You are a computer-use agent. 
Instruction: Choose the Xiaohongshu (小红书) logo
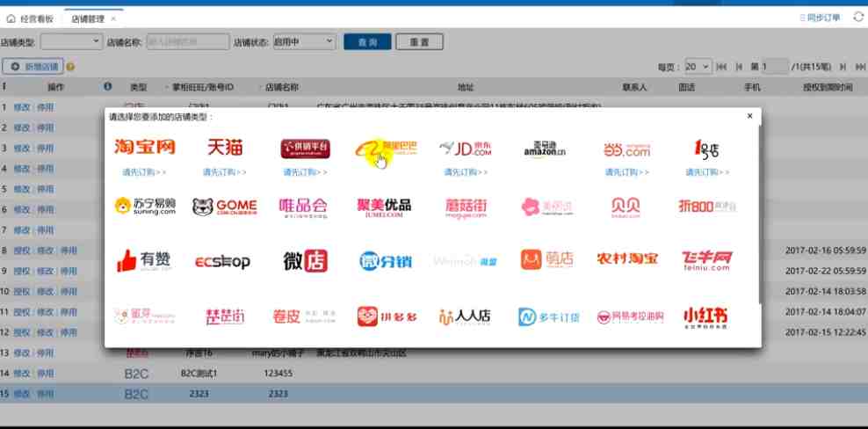[x=705, y=317]
